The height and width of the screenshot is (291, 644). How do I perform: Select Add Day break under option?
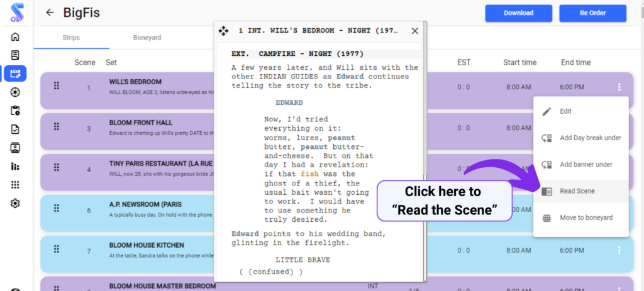[580, 138]
